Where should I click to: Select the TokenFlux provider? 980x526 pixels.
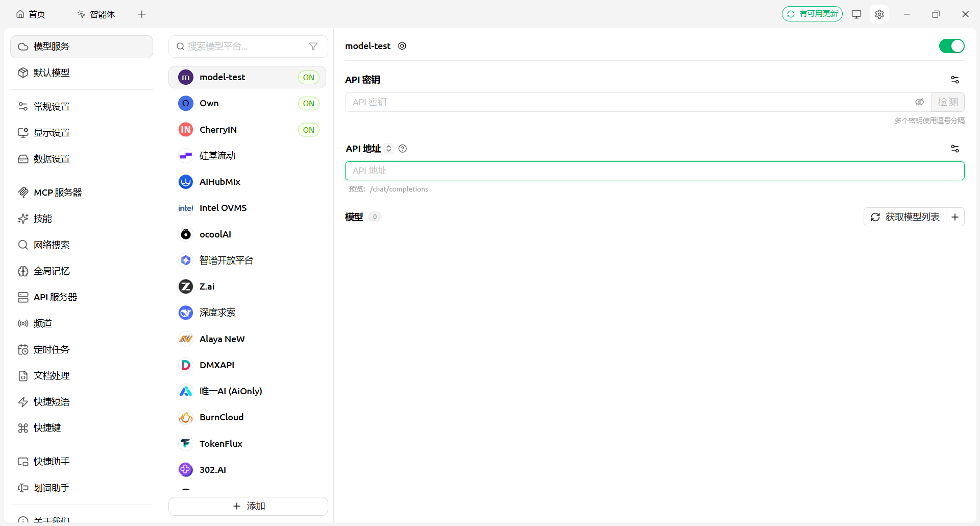click(248, 444)
